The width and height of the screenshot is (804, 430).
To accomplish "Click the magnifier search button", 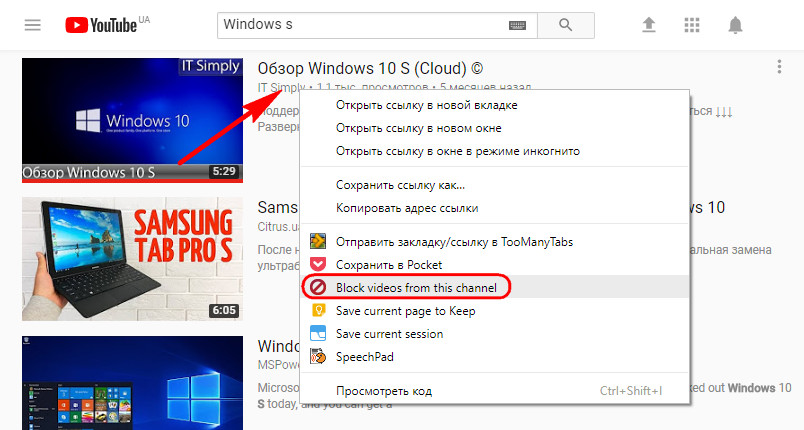I will coord(566,25).
